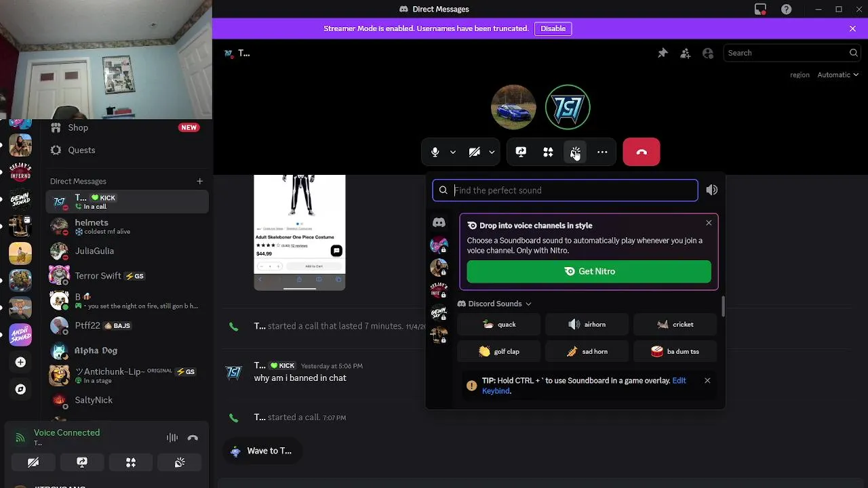The height and width of the screenshot is (488, 868).
Task: Open camera options arrow
Action: coord(492,152)
